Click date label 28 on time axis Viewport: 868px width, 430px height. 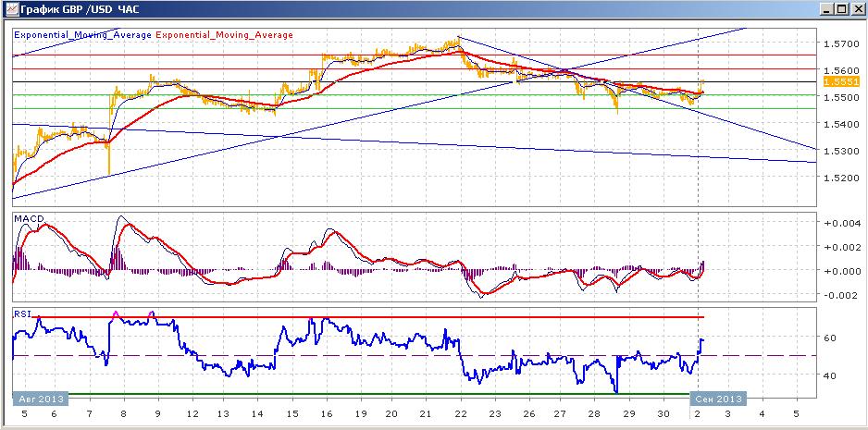595,414
